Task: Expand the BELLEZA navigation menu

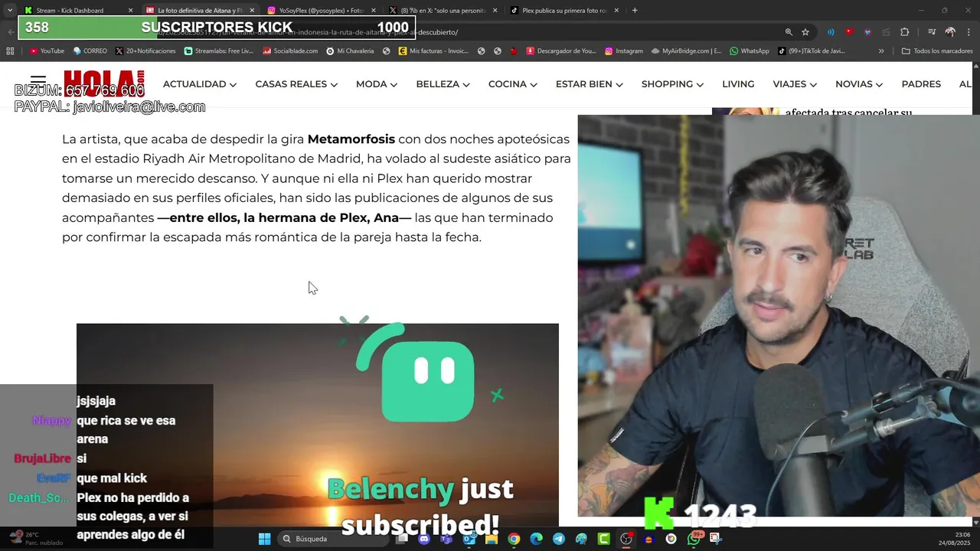Action: [x=443, y=84]
